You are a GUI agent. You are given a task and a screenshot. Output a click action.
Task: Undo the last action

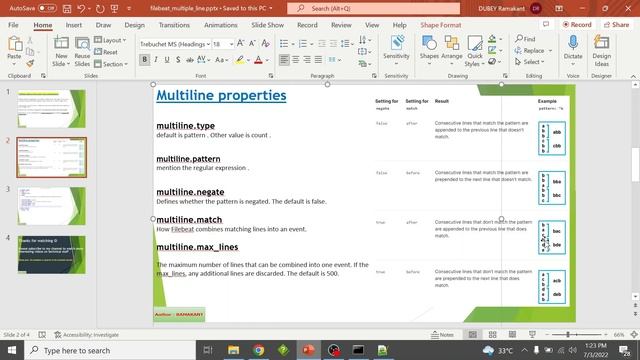point(81,8)
